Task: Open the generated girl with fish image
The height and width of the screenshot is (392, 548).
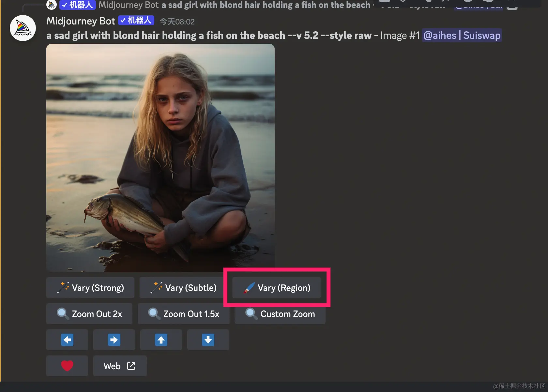Action: pyautogui.click(x=160, y=158)
